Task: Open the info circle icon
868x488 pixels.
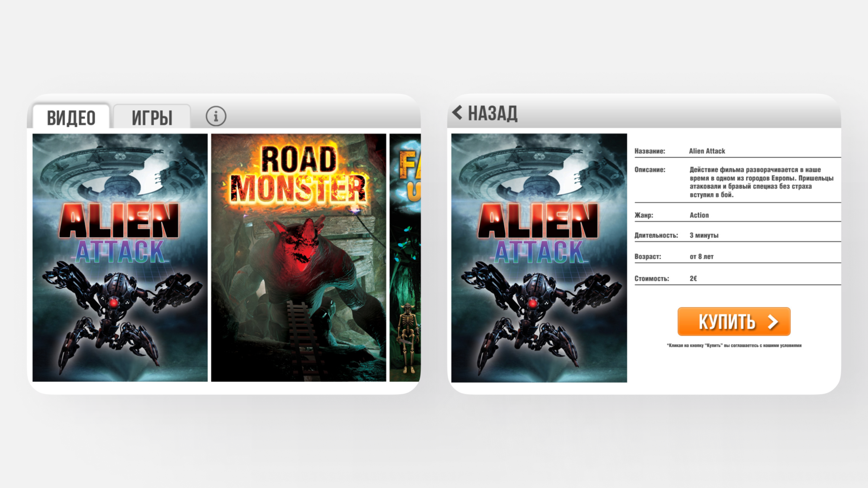Action: click(216, 116)
